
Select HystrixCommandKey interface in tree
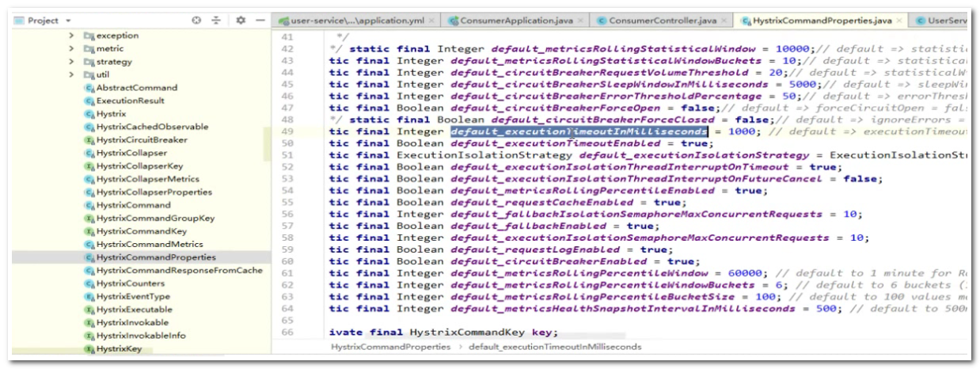coord(135,231)
